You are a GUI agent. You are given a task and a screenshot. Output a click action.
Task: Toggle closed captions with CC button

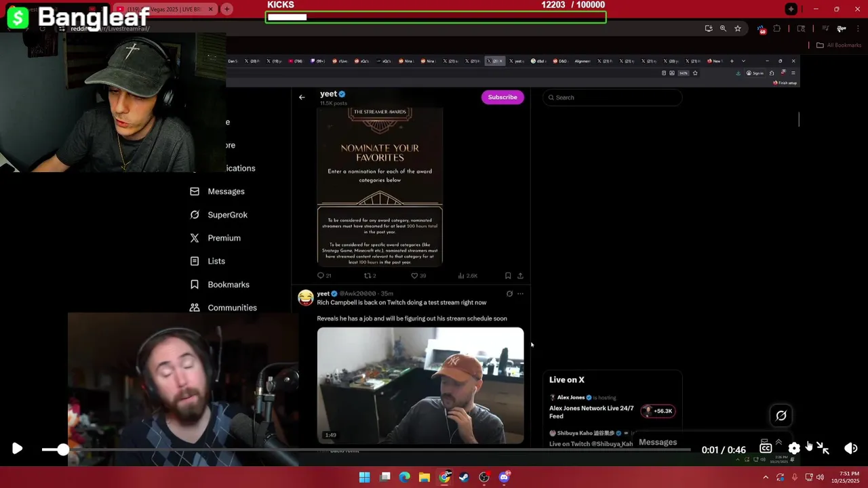click(x=766, y=448)
